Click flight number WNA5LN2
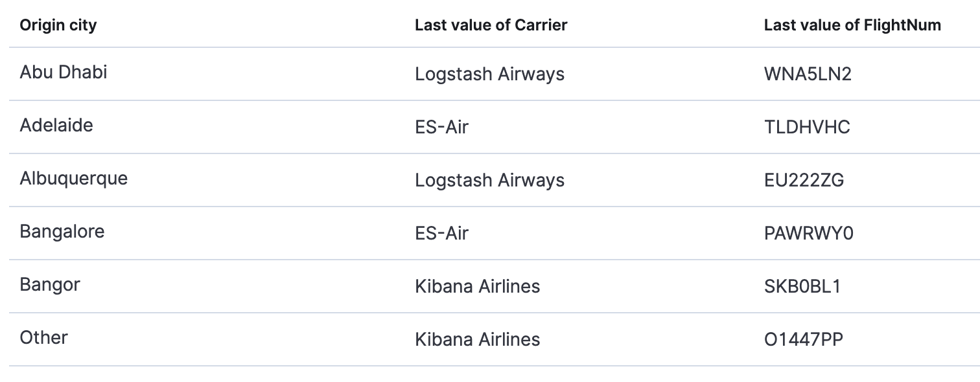The height and width of the screenshot is (382, 980). pos(808,74)
